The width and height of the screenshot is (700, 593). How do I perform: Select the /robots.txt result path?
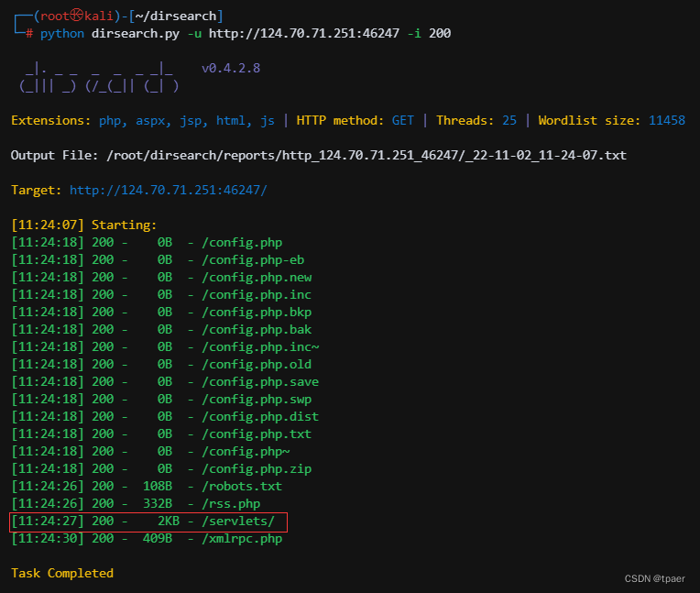[x=242, y=487]
